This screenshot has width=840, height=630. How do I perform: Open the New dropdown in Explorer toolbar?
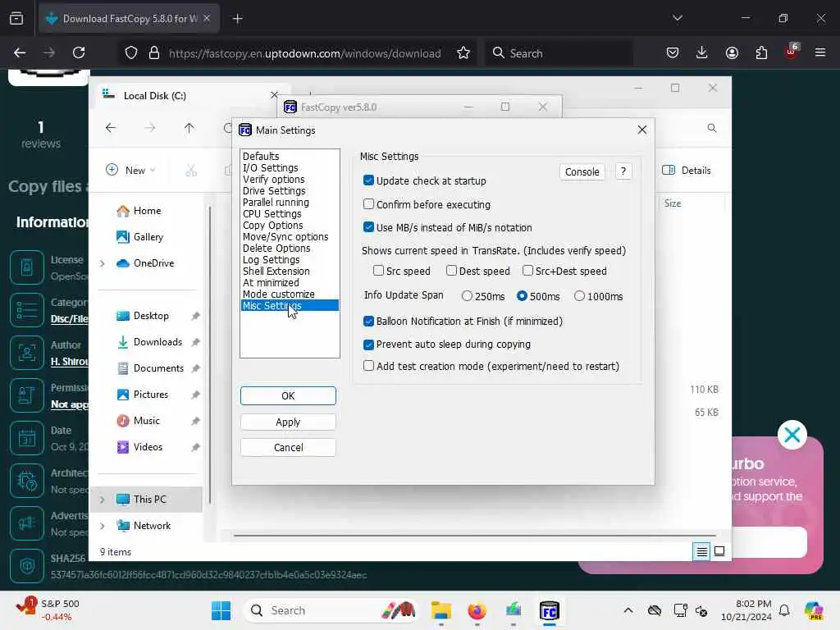tap(130, 171)
